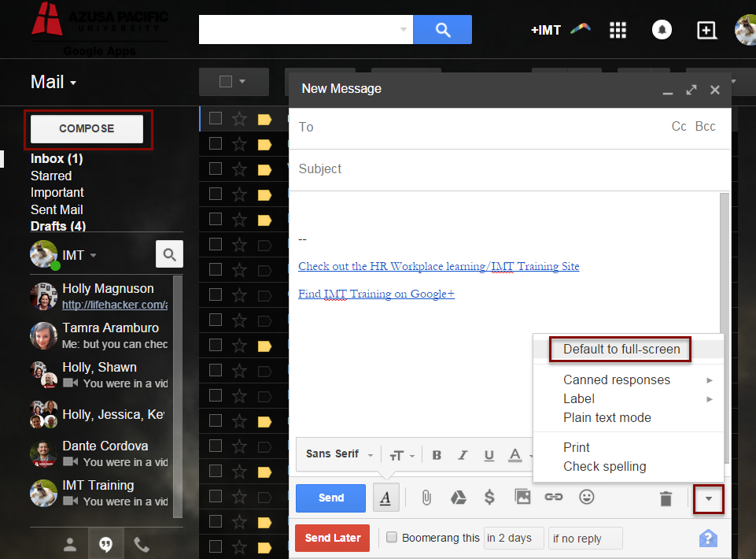Open the 'in 2 days' dropdown
The width and height of the screenshot is (756, 559).
514,538
